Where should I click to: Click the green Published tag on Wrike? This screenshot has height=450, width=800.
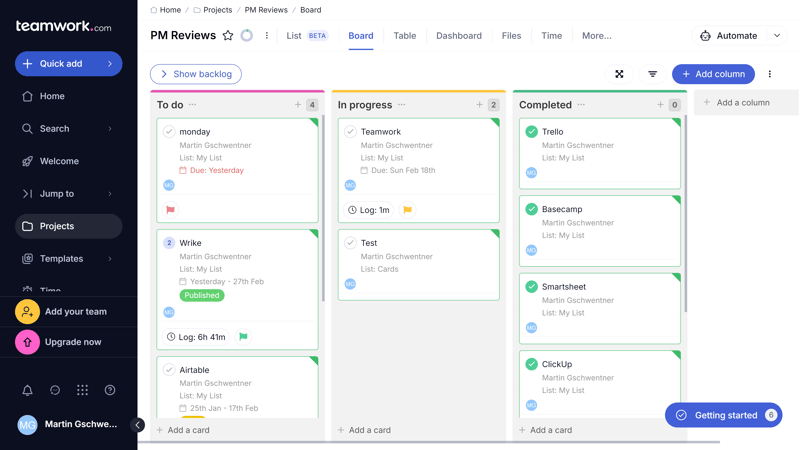(202, 295)
